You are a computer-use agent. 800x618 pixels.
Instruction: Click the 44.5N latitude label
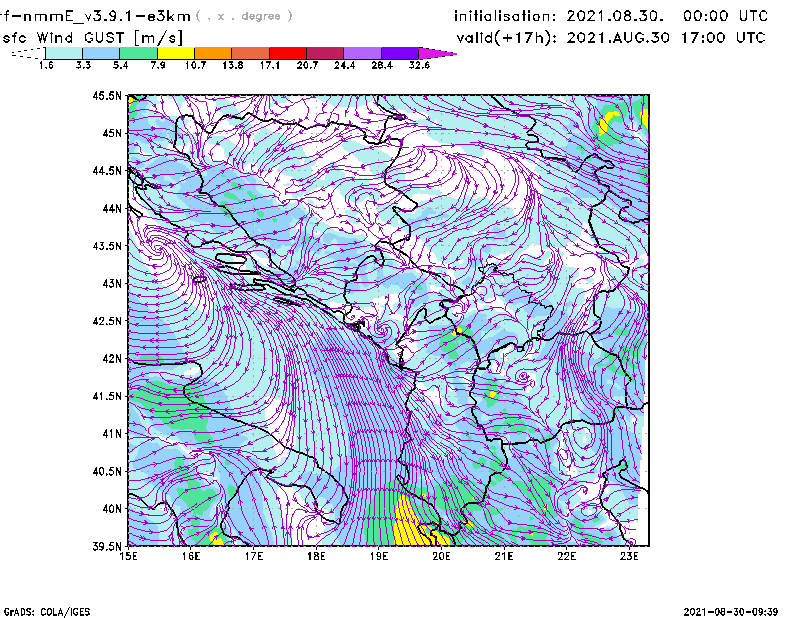107,170
